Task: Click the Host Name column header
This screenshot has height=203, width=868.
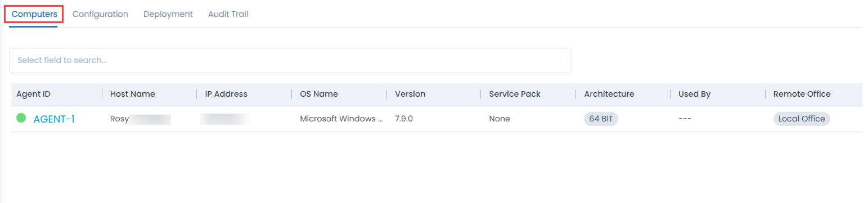Action: coord(133,94)
